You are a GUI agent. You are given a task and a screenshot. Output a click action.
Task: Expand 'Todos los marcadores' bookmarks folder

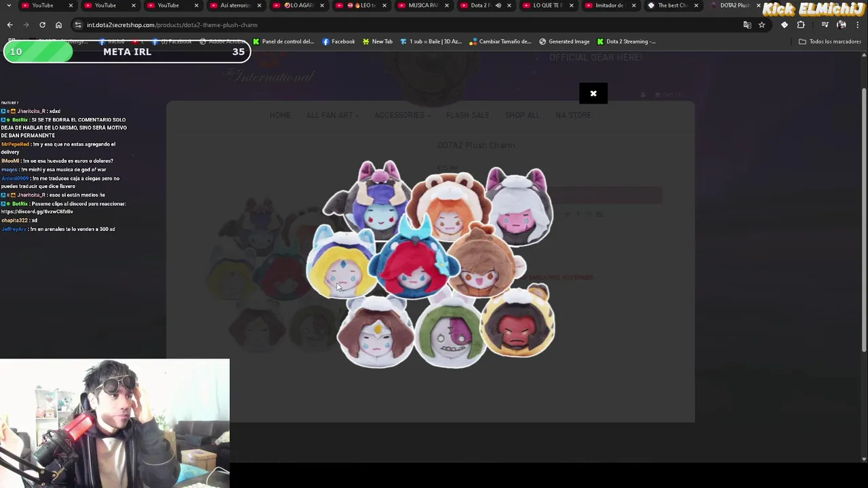pos(830,41)
